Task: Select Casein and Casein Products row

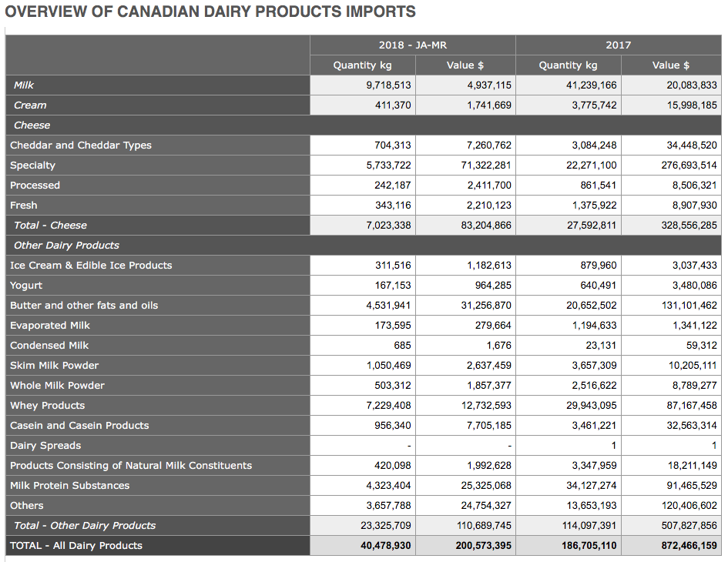Action: (364, 425)
